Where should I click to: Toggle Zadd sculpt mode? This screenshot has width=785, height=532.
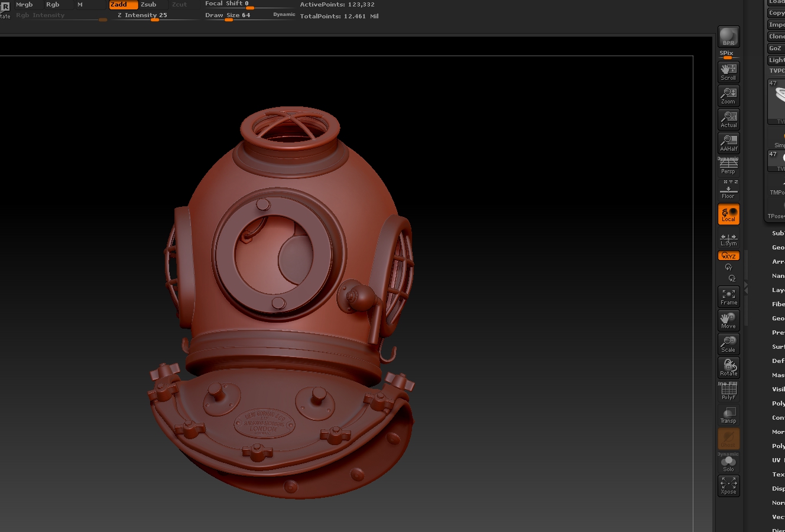pyautogui.click(x=123, y=4)
